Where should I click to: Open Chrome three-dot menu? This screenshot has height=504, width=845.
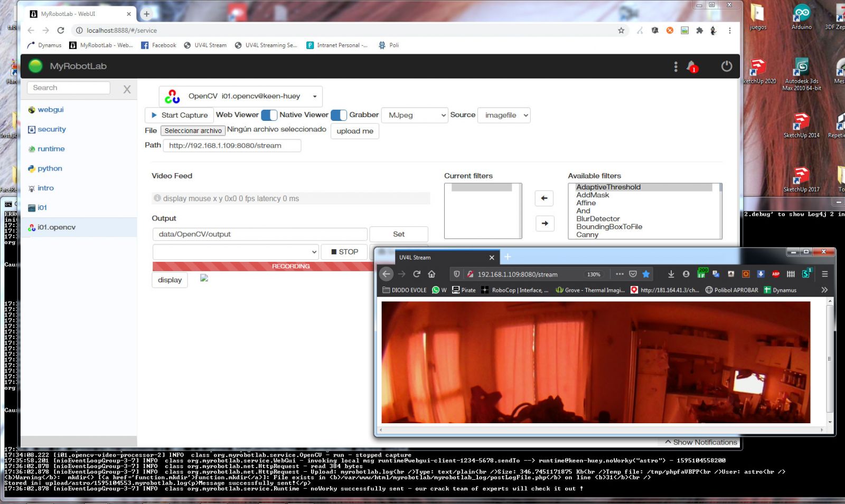point(729,31)
